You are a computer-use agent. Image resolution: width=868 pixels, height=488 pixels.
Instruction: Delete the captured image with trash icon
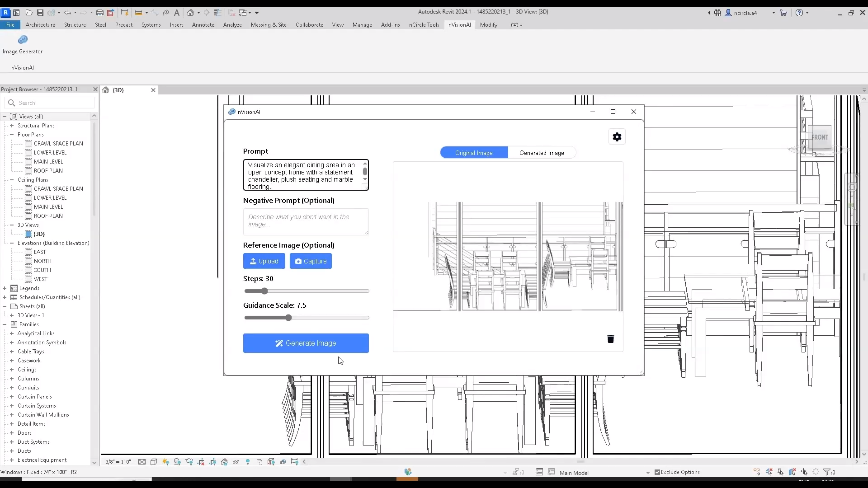point(610,339)
